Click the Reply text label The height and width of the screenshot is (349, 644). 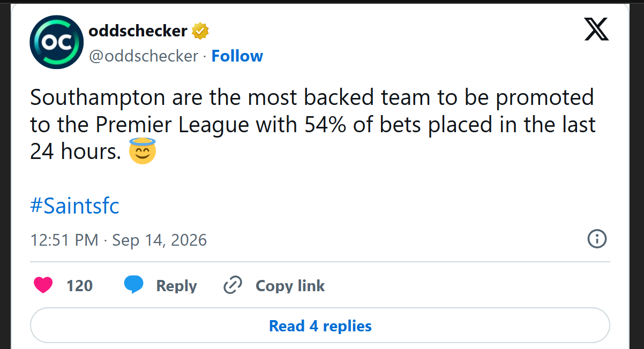(x=176, y=286)
